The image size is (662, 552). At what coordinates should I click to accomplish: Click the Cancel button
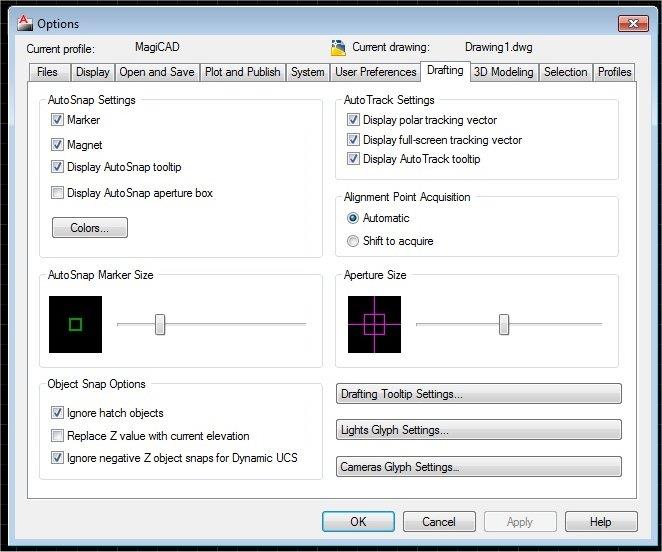click(439, 522)
